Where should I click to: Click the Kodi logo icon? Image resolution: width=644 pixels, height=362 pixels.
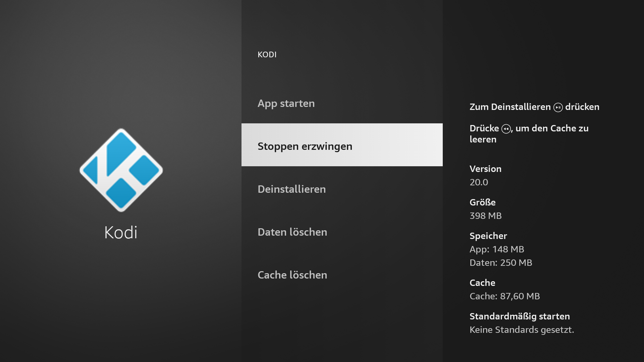(121, 170)
